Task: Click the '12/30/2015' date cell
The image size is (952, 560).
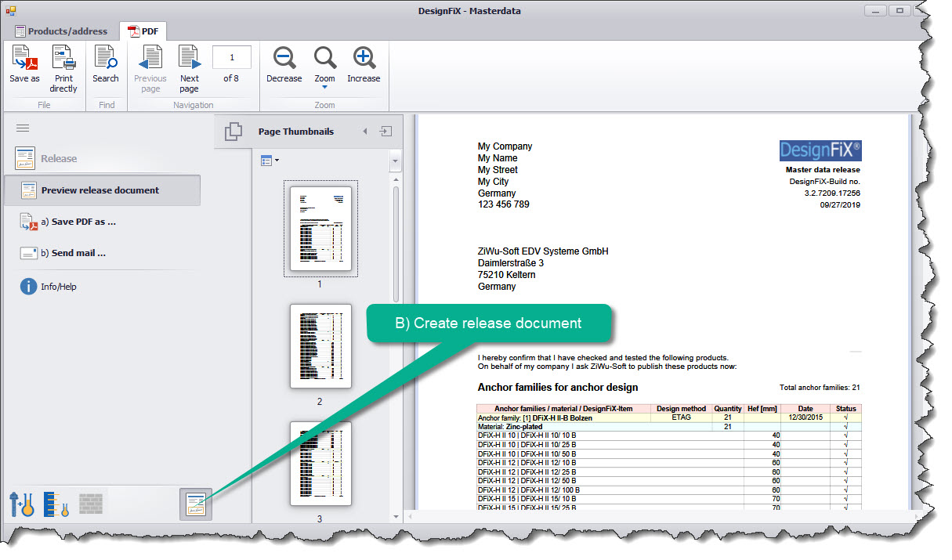Action: point(805,418)
